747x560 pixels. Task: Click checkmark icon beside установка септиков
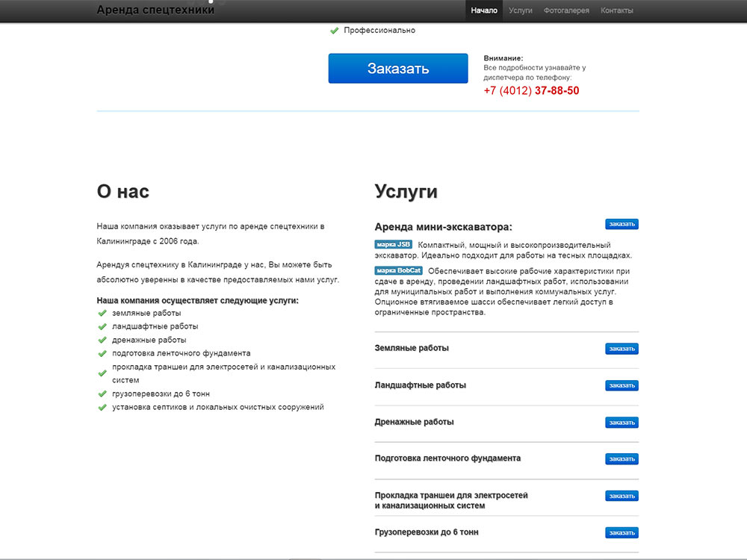pyautogui.click(x=102, y=407)
